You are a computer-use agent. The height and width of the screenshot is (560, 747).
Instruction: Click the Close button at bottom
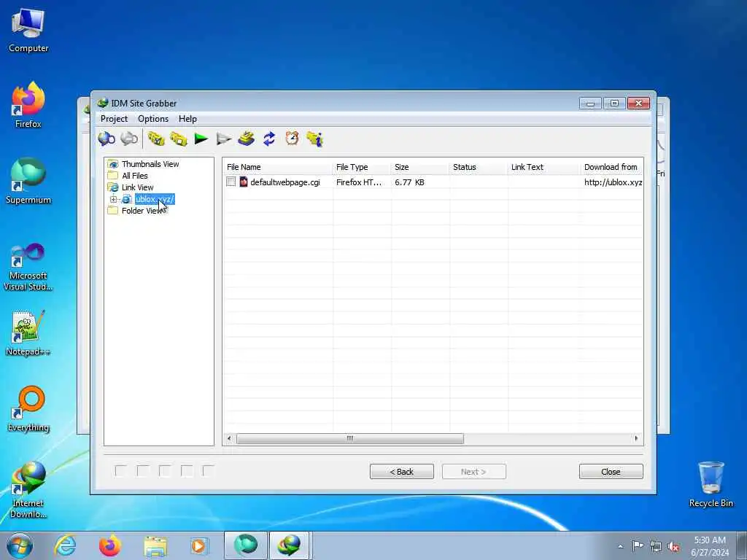click(x=611, y=472)
